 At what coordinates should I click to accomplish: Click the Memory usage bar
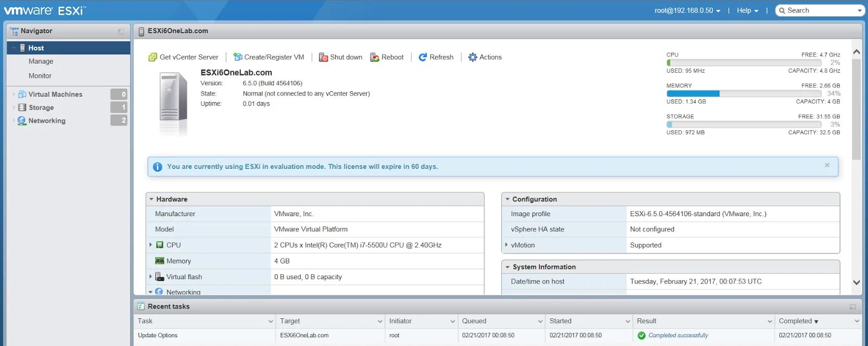point(744,94)
